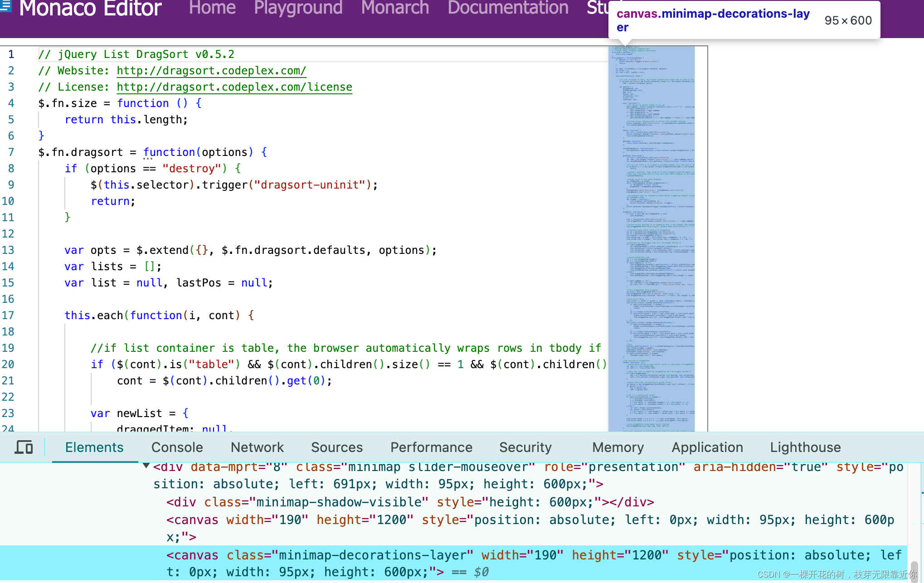Open the Sources panel tab
Image resolution: width=924 pixels, height=583 pixels.
coord(337,447)
